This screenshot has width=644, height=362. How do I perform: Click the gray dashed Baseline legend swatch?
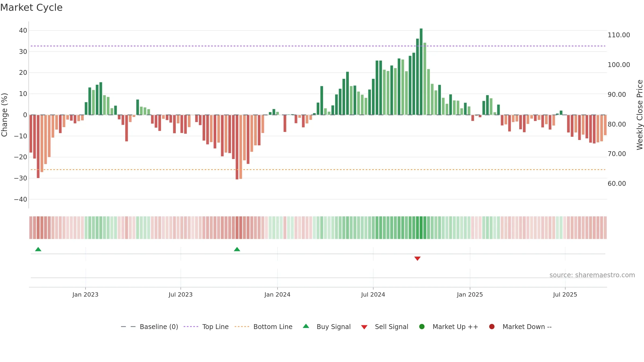pyautogui.click(x=128, y=327)
